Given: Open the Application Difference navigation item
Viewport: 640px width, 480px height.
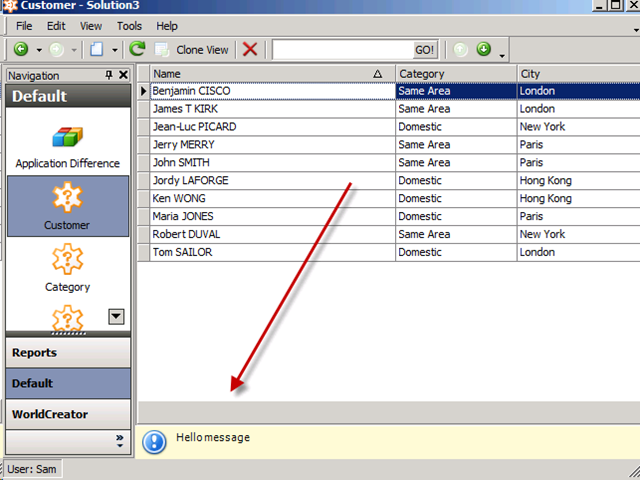Looking at the screenshot, I should [68, 147].
